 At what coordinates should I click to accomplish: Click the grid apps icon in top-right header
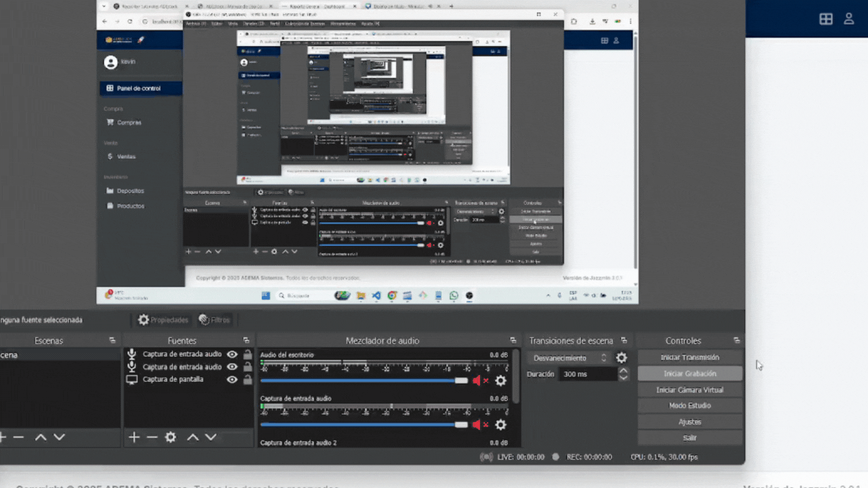coord(826,19)
